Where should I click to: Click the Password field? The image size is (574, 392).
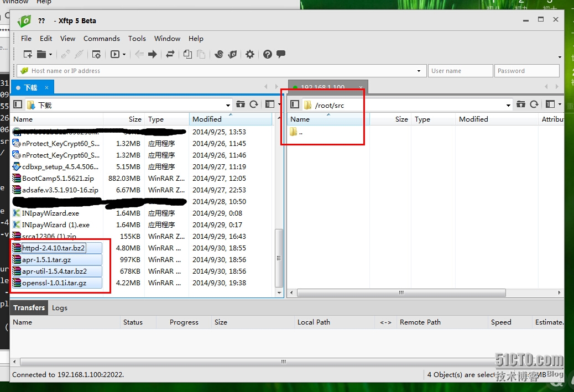point(527,71)
